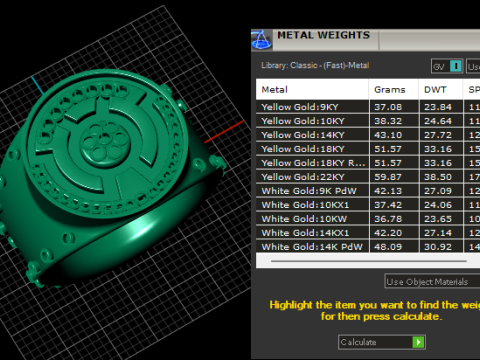Click the 23.84 DWT cell
The width and height of the screenshot is (480, 360).
(441, 107)
